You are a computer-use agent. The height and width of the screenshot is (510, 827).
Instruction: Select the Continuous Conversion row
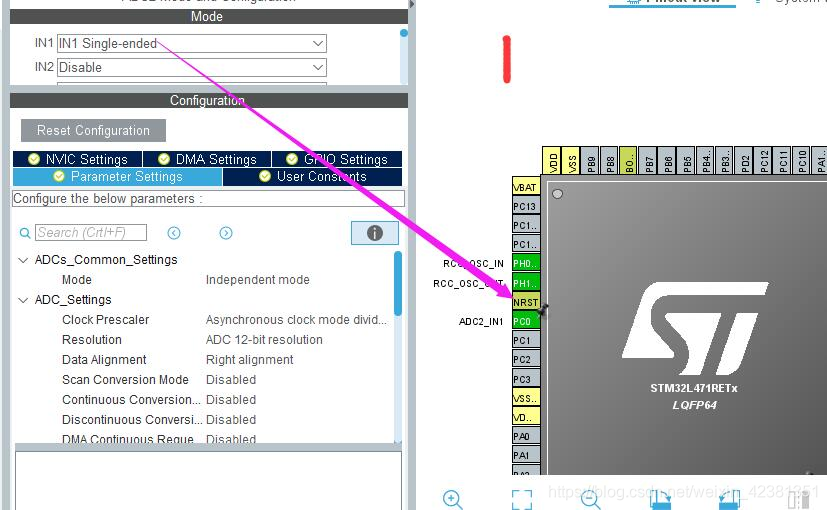click(x=206, y=400)
